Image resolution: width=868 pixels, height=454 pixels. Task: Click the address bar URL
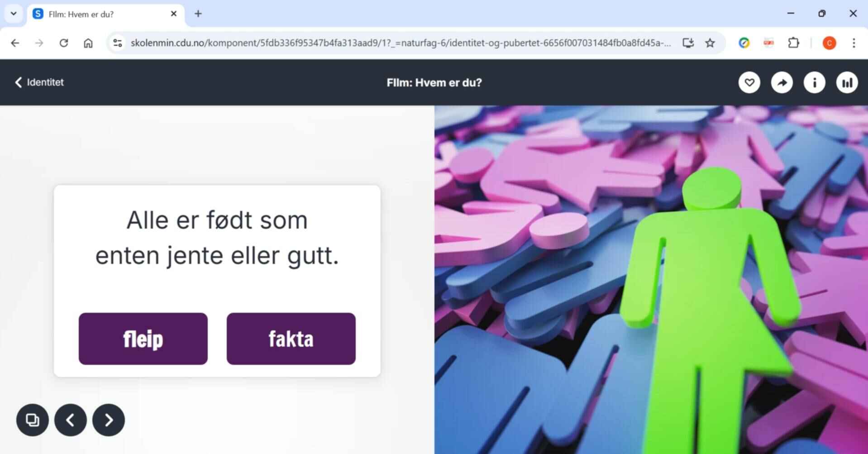[400, 43]
